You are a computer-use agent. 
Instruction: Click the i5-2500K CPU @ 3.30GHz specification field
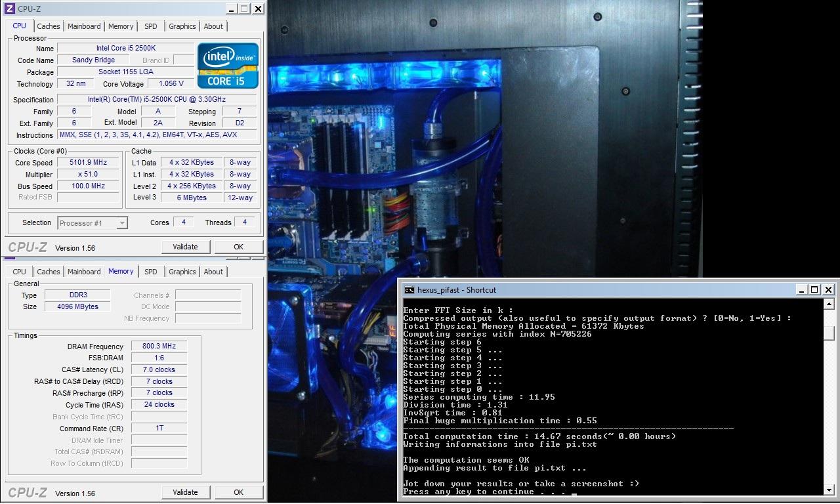[157, 99]
